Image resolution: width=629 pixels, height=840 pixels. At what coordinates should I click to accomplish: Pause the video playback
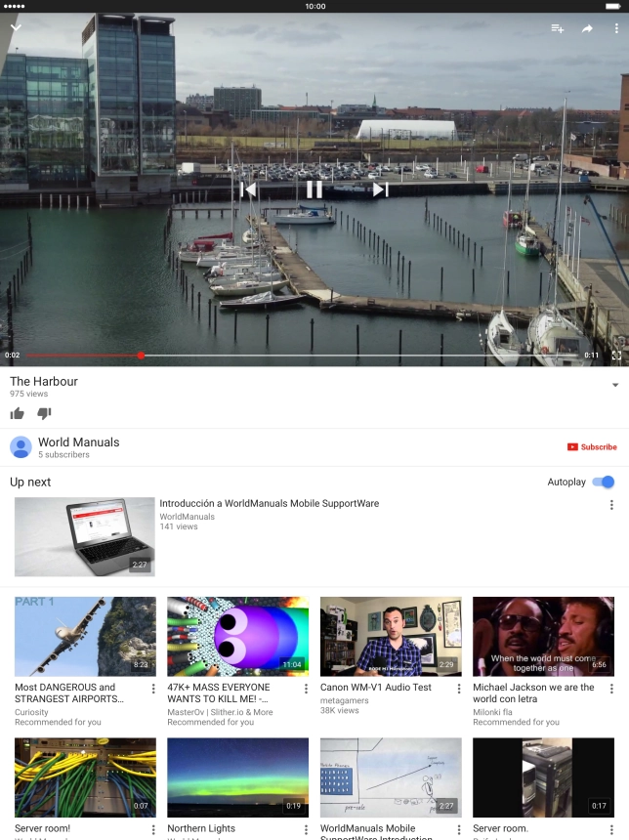coord(314,189)
